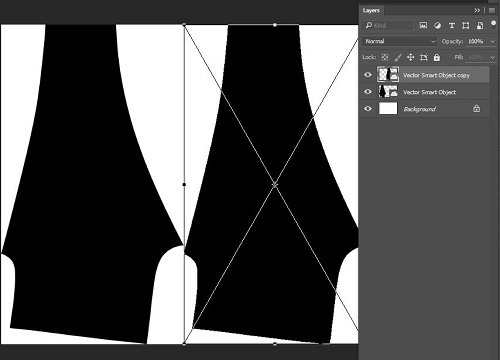The width and height of the screenshot is (500, 360).
Task: Click bottom-left transform corner handle
Action: pos(184,343)
